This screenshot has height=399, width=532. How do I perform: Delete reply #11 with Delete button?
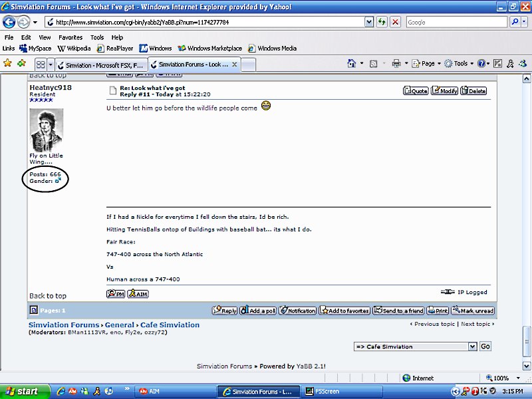click(x=473, y=90)
